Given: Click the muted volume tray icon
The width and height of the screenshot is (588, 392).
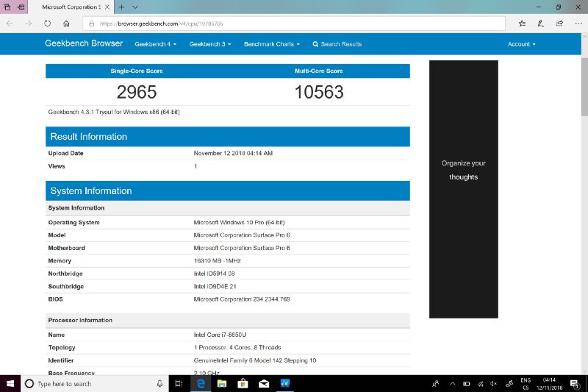Looking at the screenshot, I should click(x=494, y=383).
